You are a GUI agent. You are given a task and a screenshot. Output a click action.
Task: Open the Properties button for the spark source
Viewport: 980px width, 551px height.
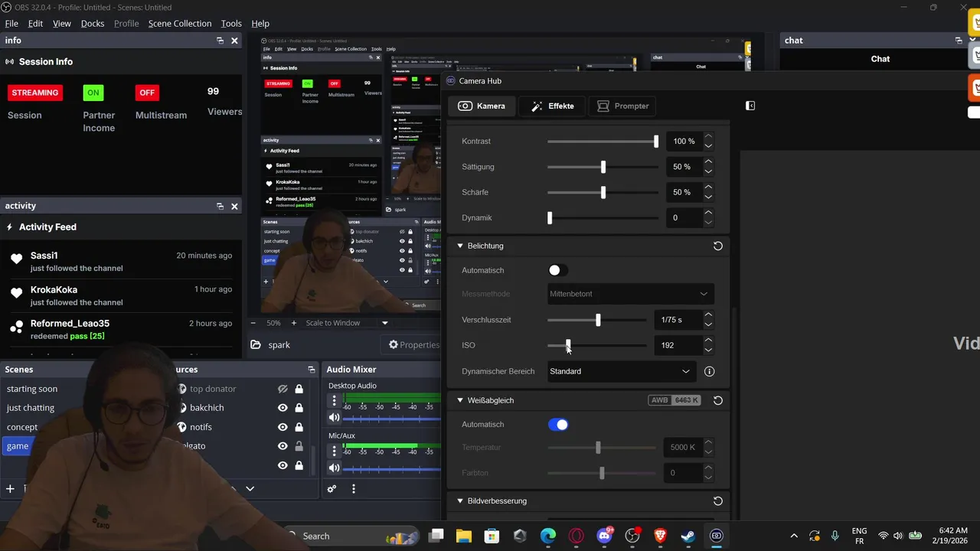414,345
